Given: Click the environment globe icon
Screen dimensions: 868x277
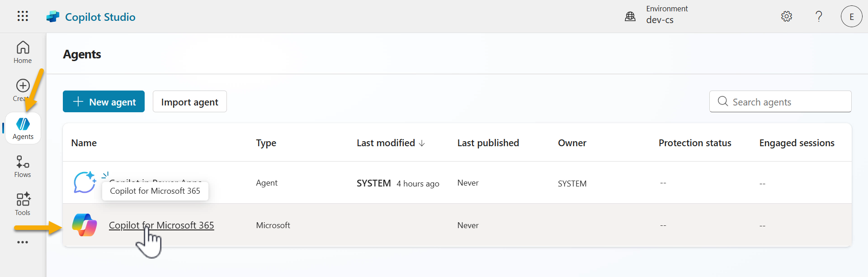Looking at the screenshot, I should (630, 17).
